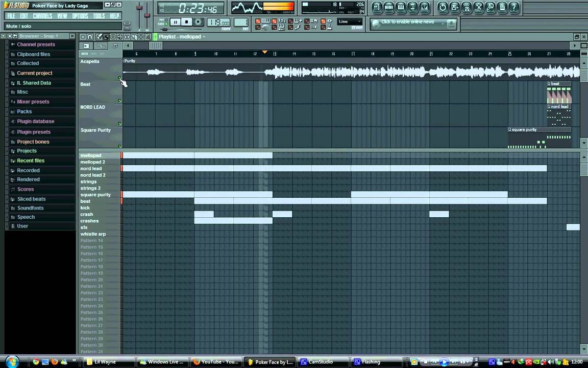Select the whistle arp pattern name
The image size is (588, 368).
[93, 234]
